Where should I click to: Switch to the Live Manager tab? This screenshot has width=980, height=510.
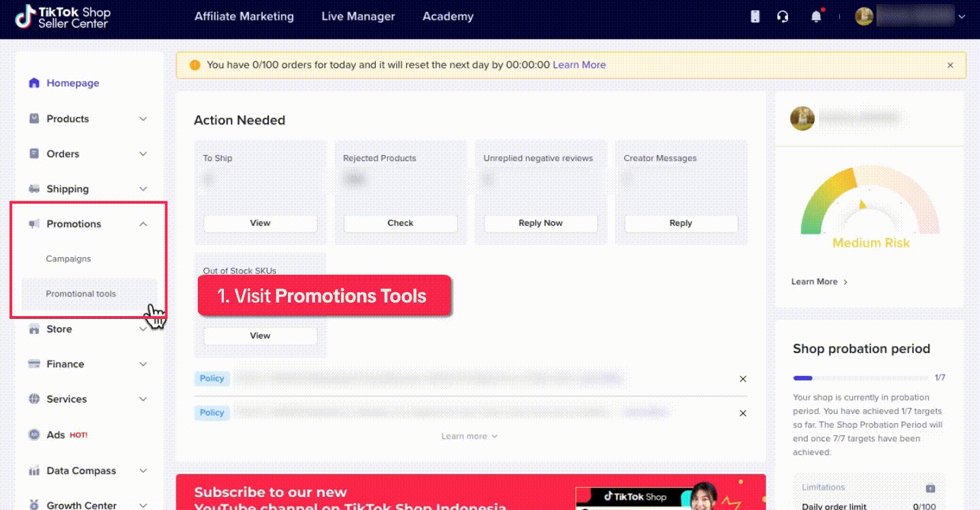point(358,16)
